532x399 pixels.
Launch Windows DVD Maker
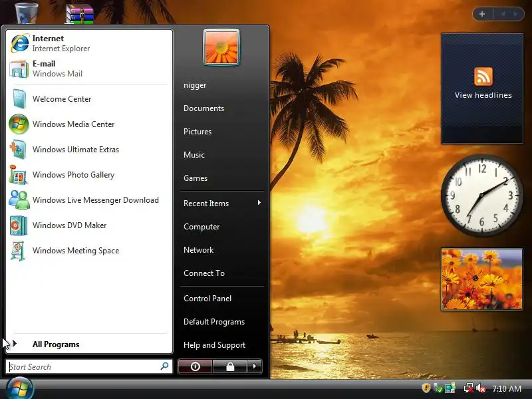89,225
